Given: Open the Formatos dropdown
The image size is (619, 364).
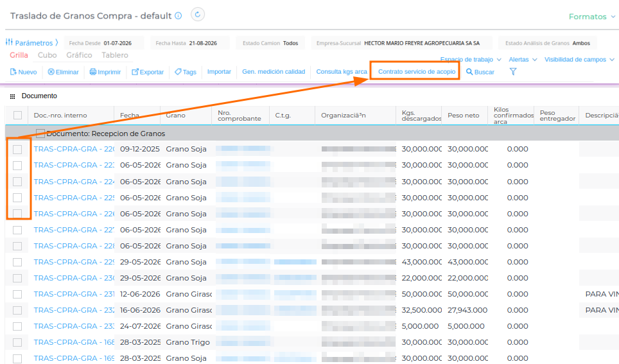Looking at the screenshot, I should (x=592, y=17).
